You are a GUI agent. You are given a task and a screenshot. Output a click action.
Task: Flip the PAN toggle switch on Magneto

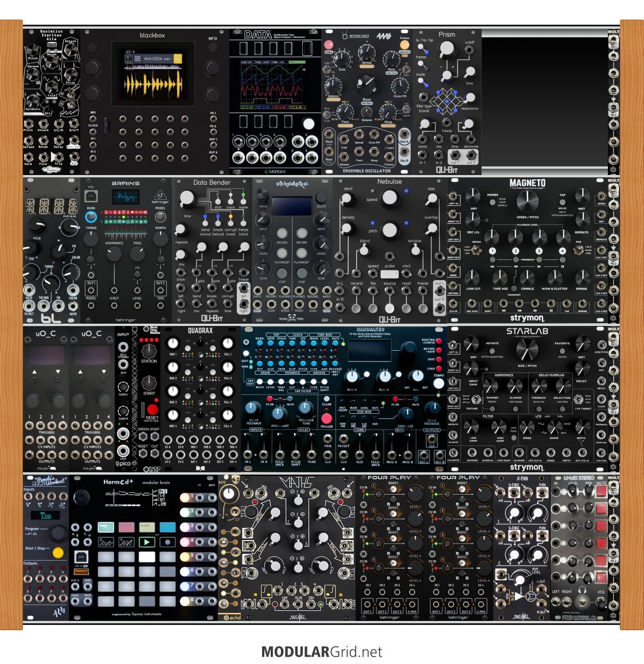(x=577, y=250)
